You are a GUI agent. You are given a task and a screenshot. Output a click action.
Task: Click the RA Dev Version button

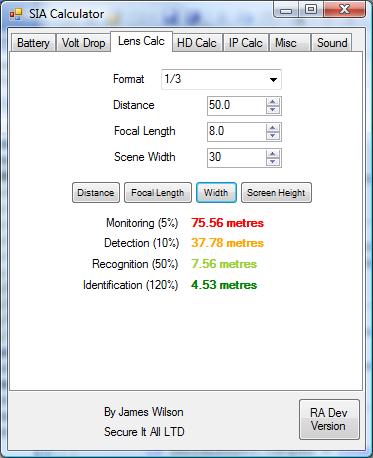point(329,419)
